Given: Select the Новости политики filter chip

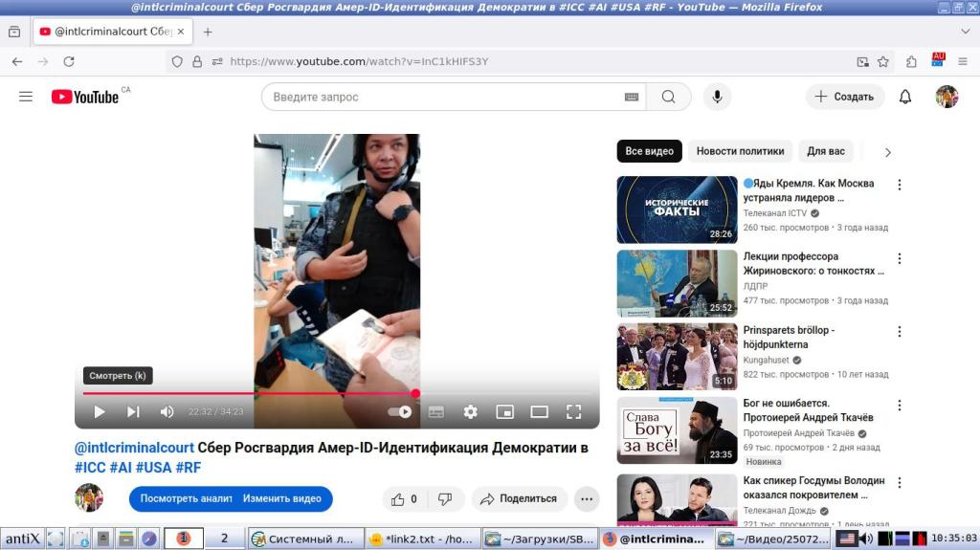Looking at the screenshot, I should [x=740, y=151].
